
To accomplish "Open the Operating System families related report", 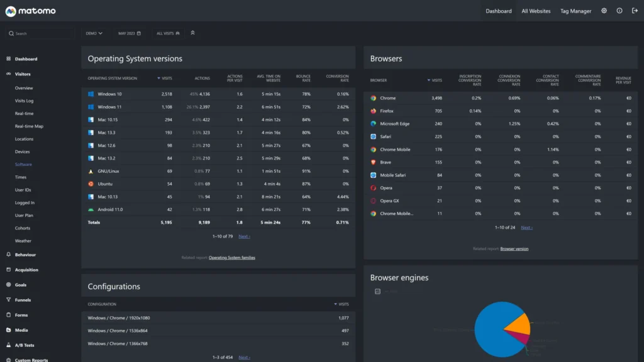I will pyautogui.click(x=231, y=258).
